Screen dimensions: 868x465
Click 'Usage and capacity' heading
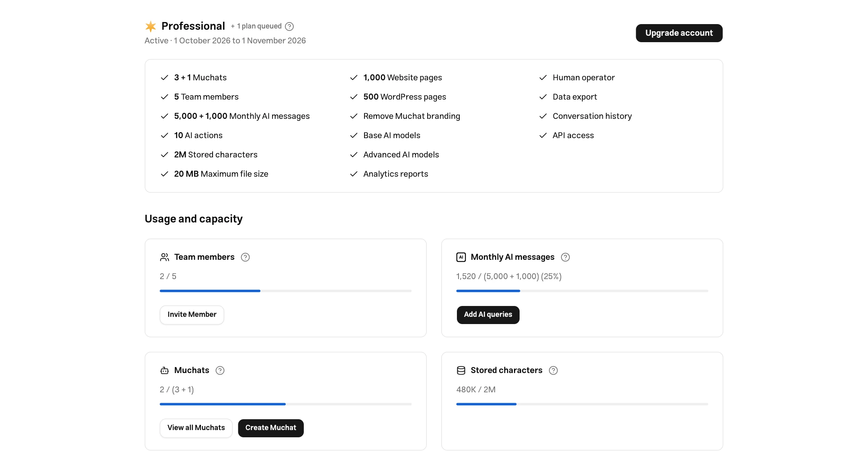[x=194, y=219]
